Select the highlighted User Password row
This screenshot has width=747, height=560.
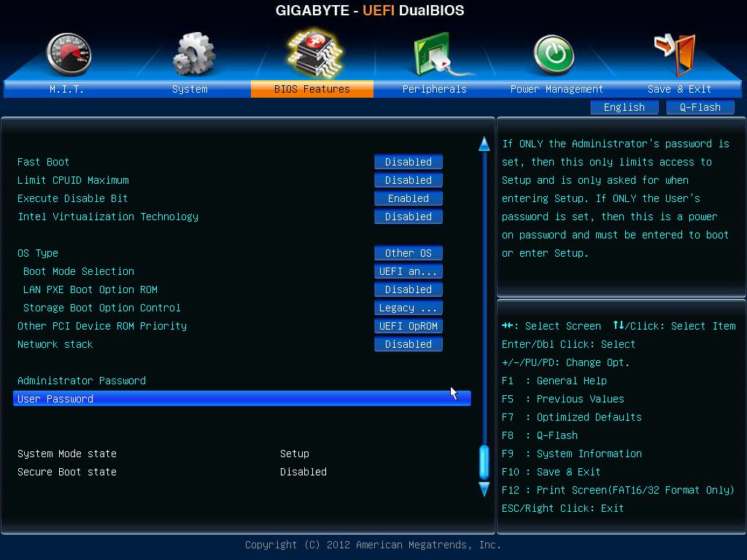coord(242,399)
